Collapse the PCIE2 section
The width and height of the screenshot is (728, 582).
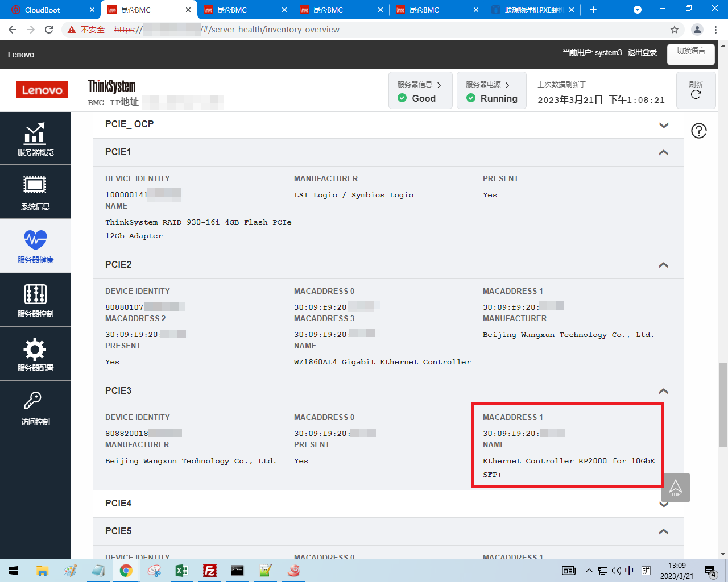tap(663, 265)
